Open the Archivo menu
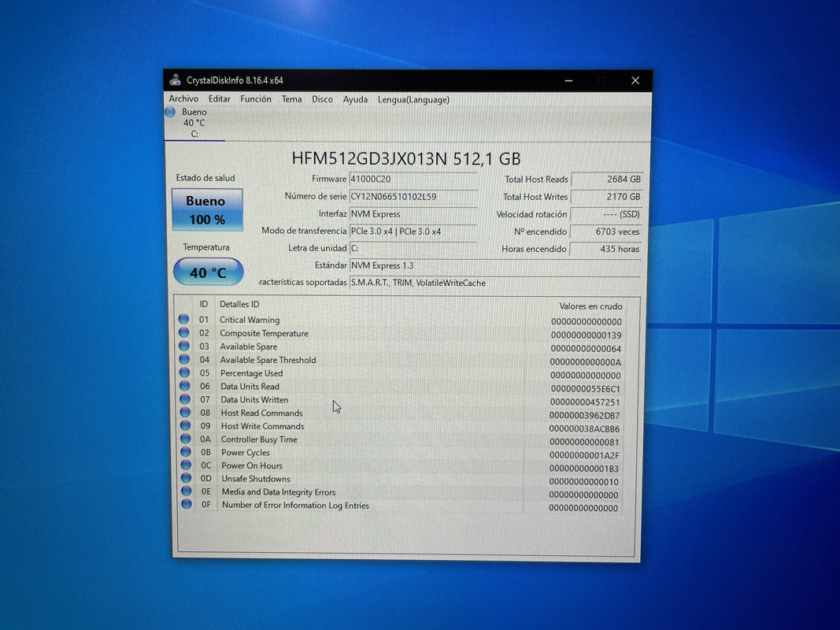Screen dimensions: 840x630 tap(183, 99)
